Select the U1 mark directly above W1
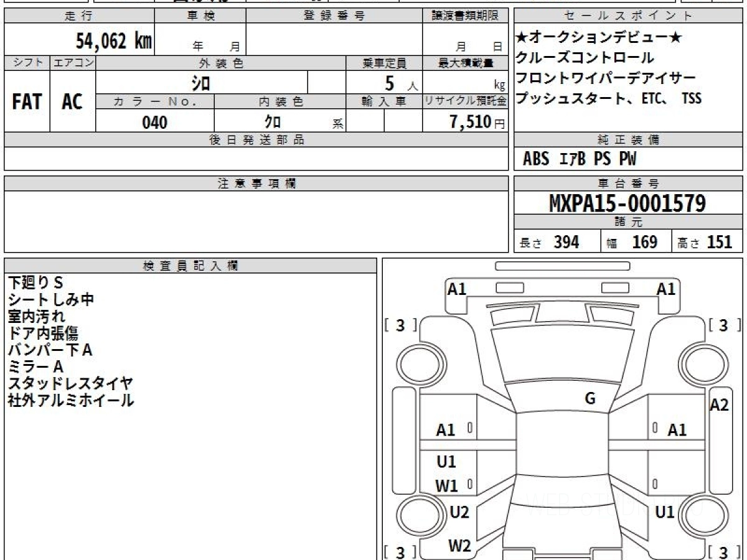747x560 pixels. [x=446, y=462]
